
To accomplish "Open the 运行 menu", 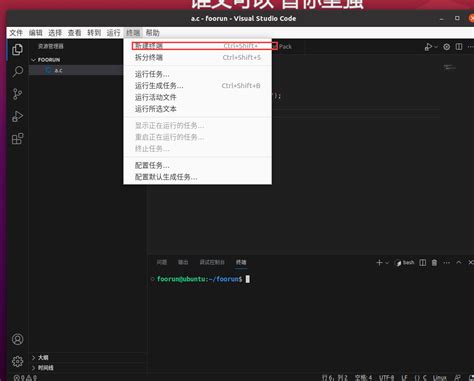I will click(x=113, y=33).
